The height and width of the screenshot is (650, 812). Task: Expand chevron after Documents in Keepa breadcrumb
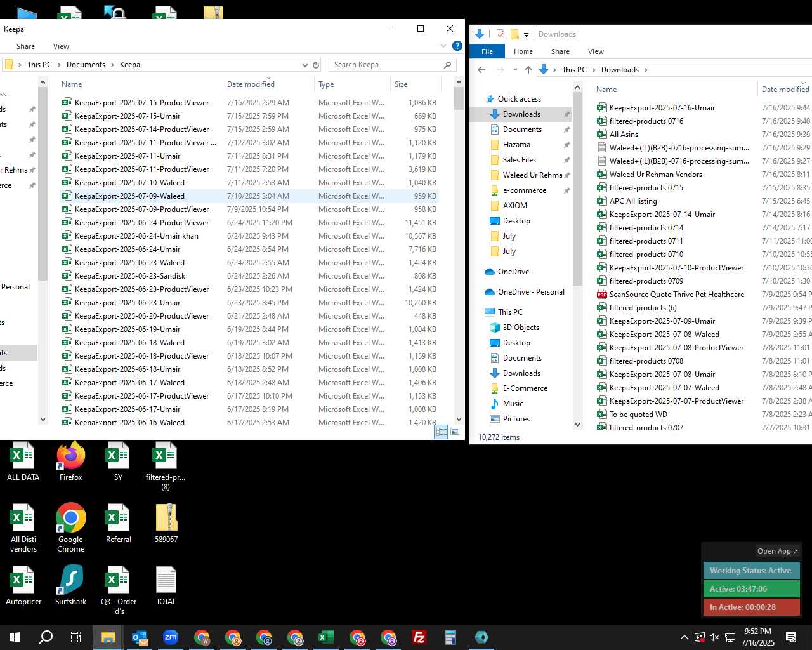tap(113, 65)
